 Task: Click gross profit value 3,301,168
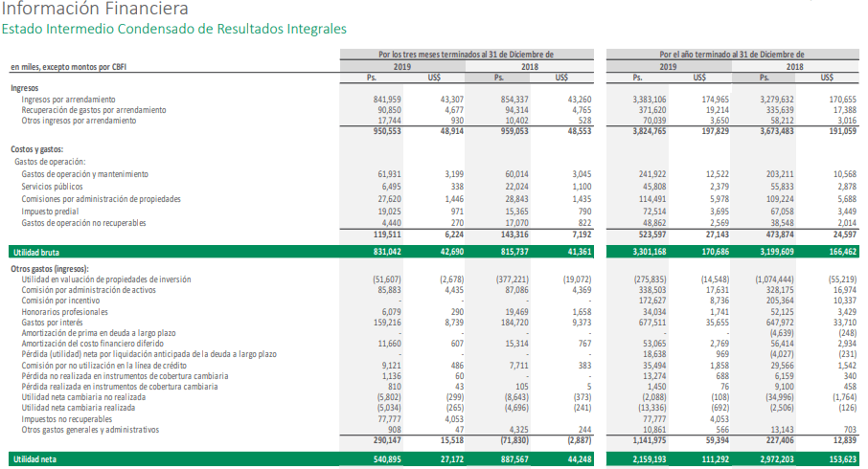tap(650, 252)
